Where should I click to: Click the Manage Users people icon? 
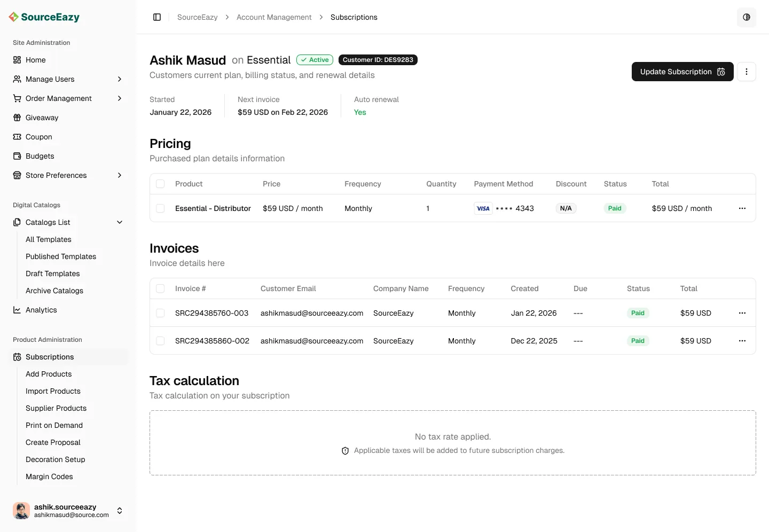(x=17, y=79)
